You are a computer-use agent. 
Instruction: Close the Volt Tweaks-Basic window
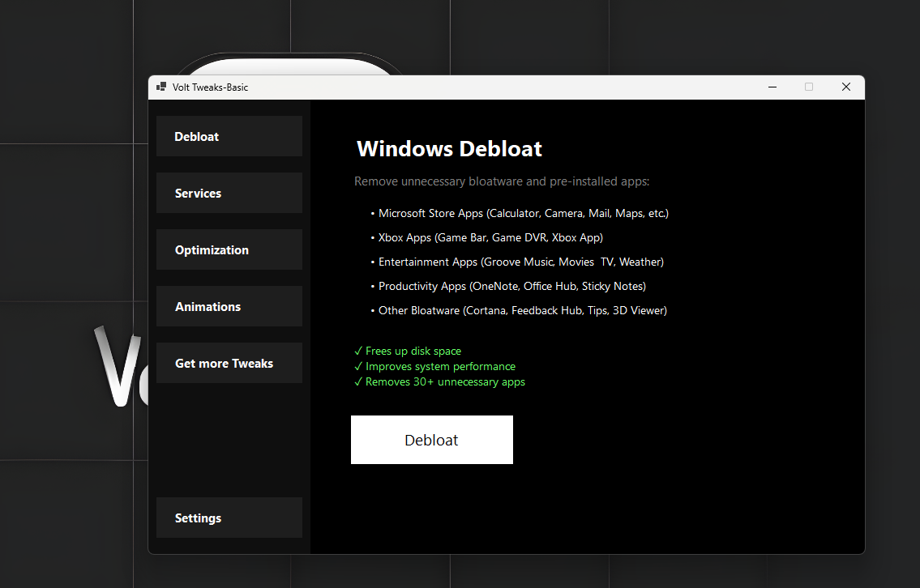[845, 87]
